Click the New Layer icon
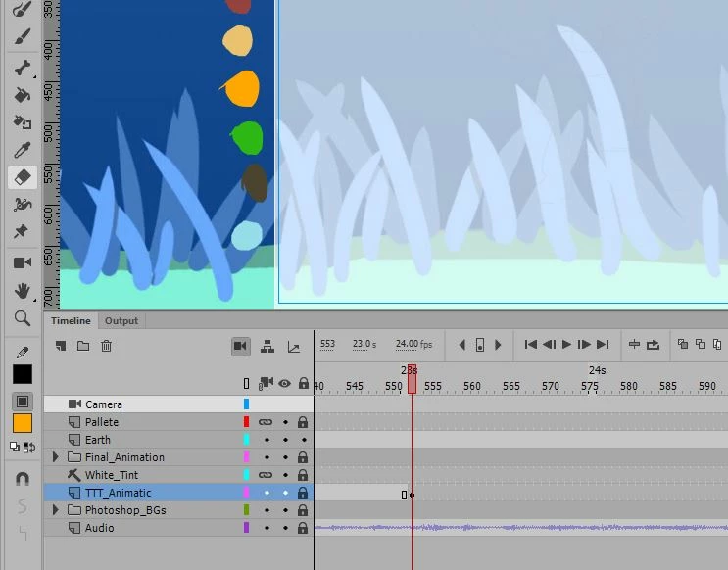Viewport: 728px width, 570px height. 61,346
